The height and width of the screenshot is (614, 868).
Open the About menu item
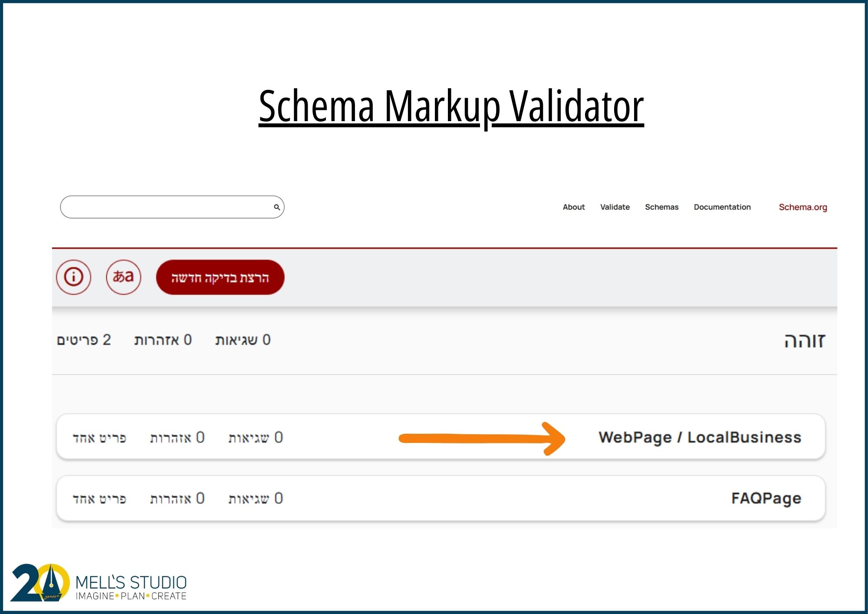574,207
